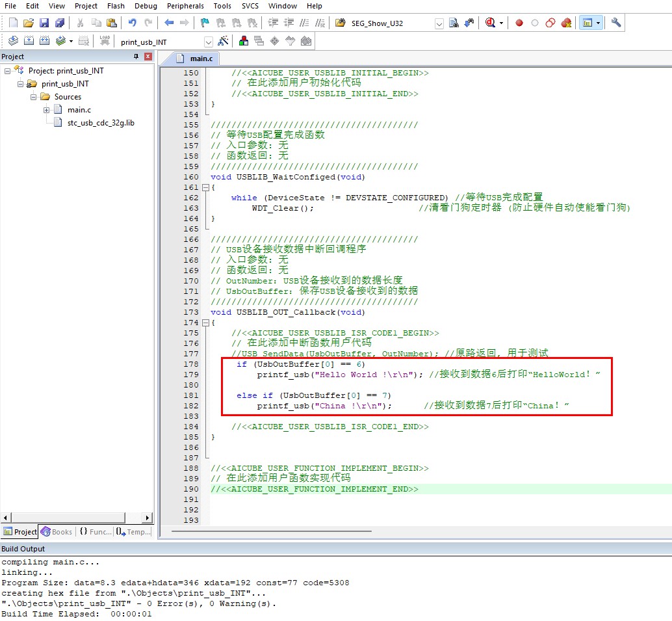Screen dimensions: 672x621
Task: Click the Paste clipboard icon
Action: 111,23
